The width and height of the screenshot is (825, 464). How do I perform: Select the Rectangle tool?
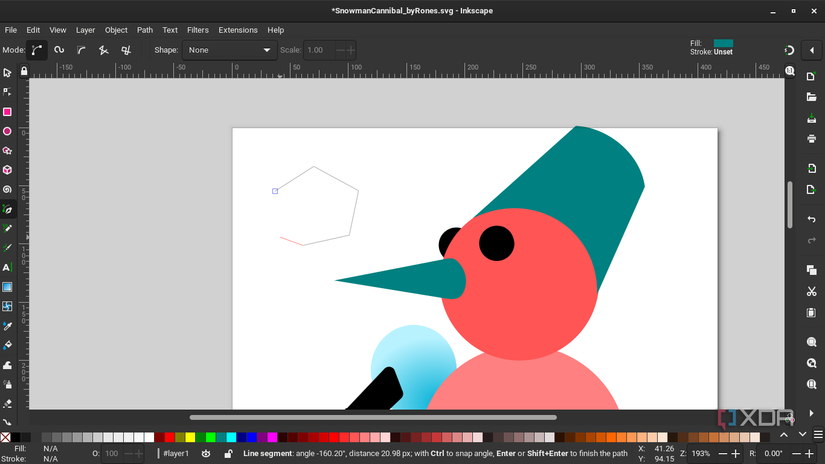(7, 112)
